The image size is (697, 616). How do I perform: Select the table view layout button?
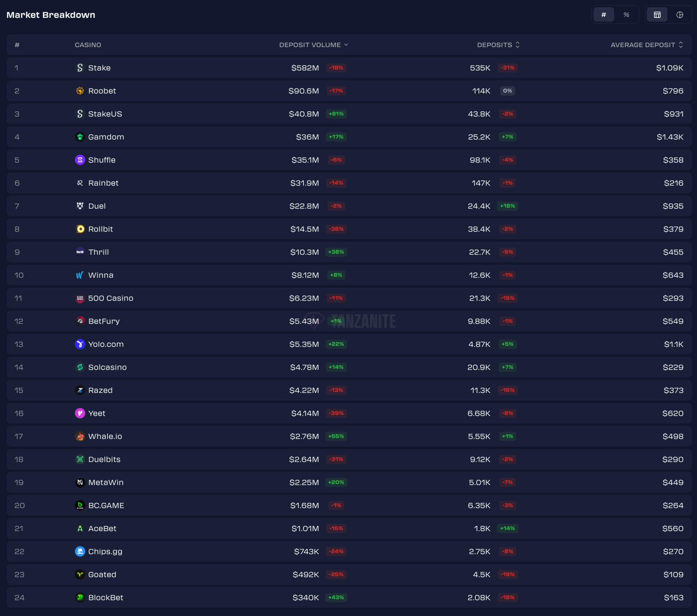(657, 15)
